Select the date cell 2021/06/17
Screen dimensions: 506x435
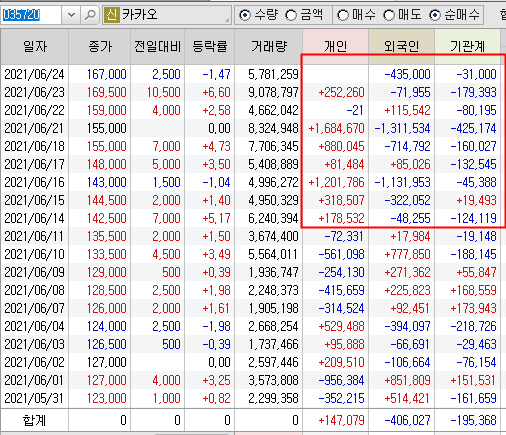(x=34, y=164)
